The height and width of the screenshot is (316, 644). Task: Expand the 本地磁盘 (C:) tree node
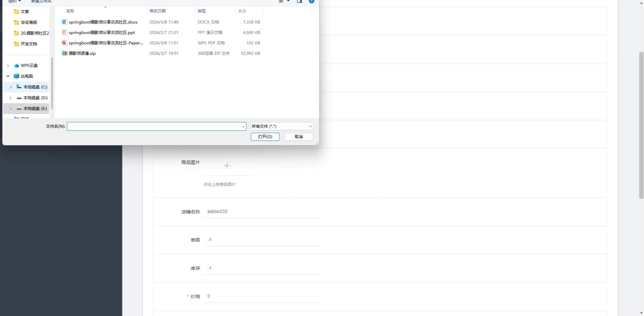[x=11, y=87]
